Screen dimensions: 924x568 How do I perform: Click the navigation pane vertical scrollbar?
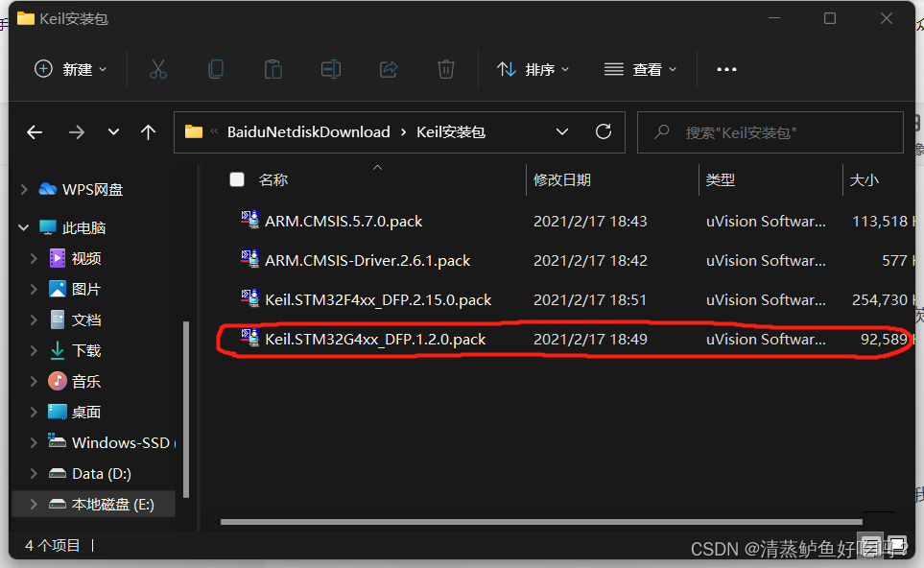click(186, 410)
